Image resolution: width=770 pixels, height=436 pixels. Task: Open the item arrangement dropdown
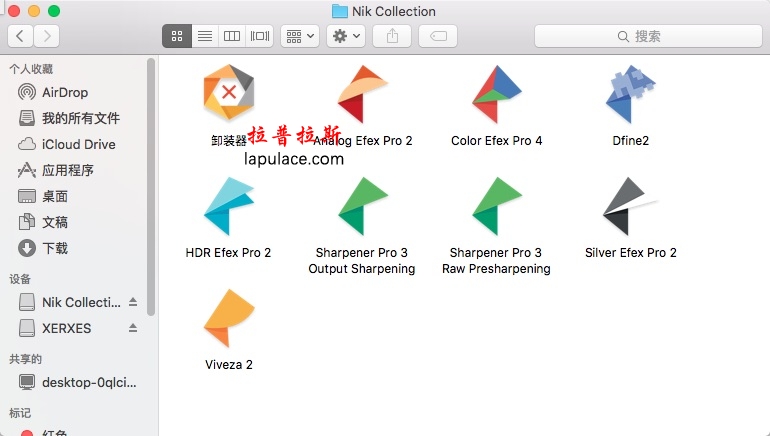(x=300, y=36)
